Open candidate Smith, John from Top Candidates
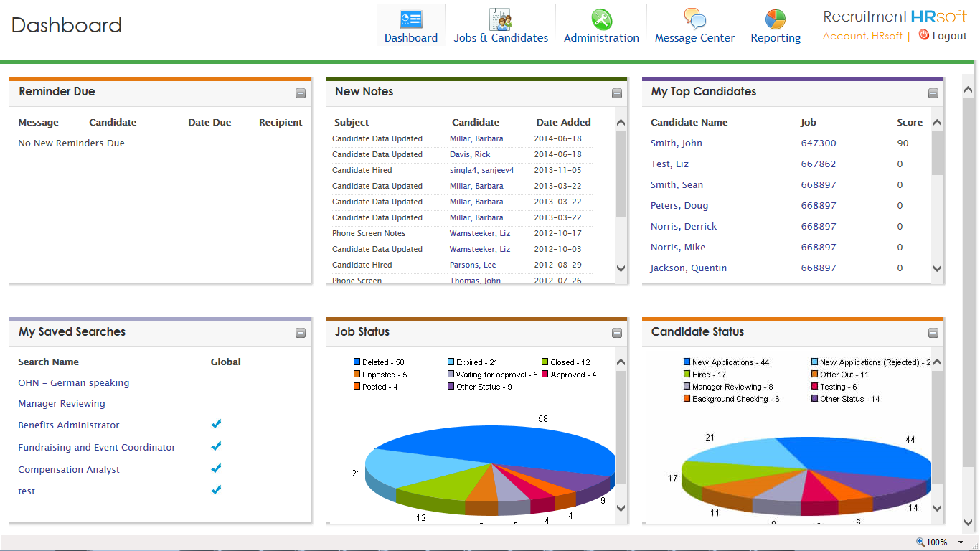The width and height of the screenshot is (980, 551). click(676, 143)
